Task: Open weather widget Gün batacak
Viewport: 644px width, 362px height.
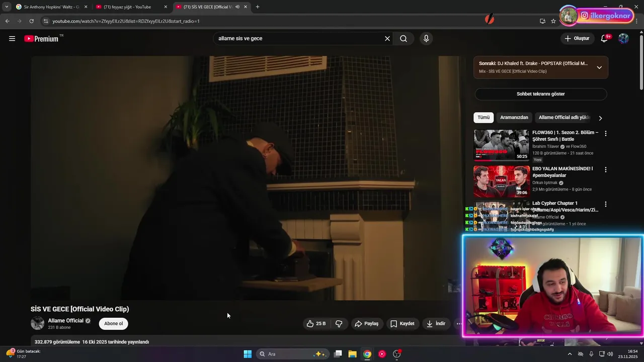Action: click(x=24, y=354)
